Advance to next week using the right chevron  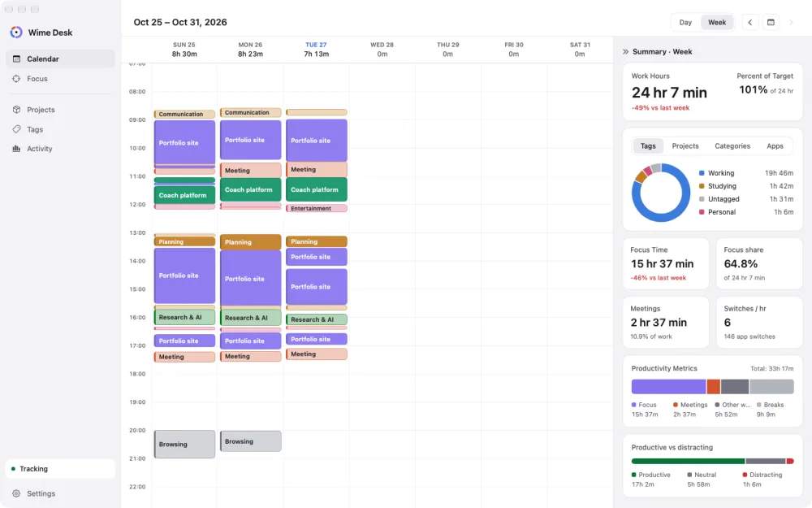point(791,22)
